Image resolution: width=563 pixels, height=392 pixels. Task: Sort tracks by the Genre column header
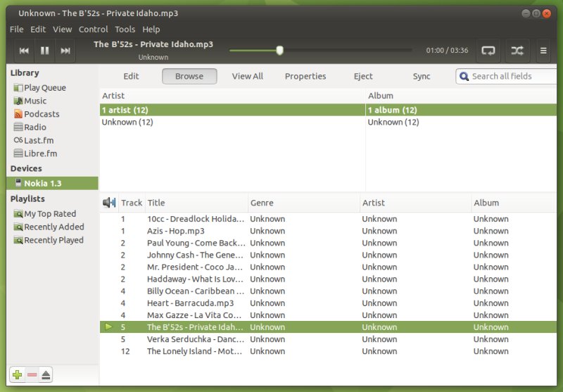coord(262,203)
